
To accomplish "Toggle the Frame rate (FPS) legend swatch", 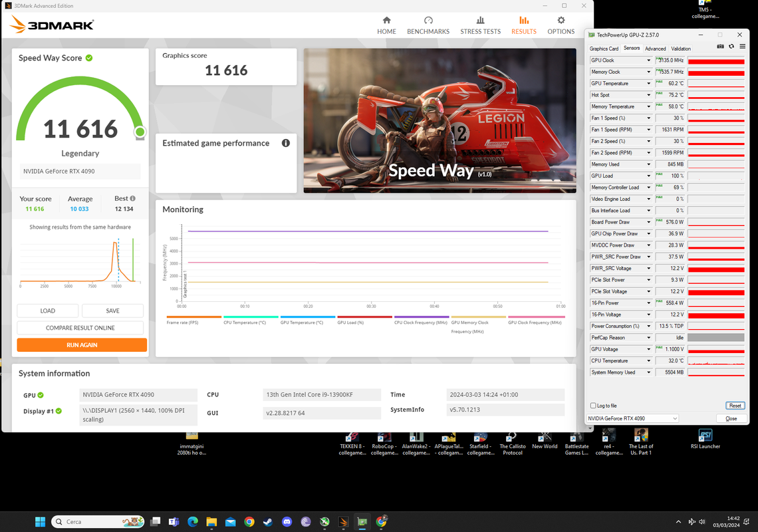I will (x=194, y=317).
